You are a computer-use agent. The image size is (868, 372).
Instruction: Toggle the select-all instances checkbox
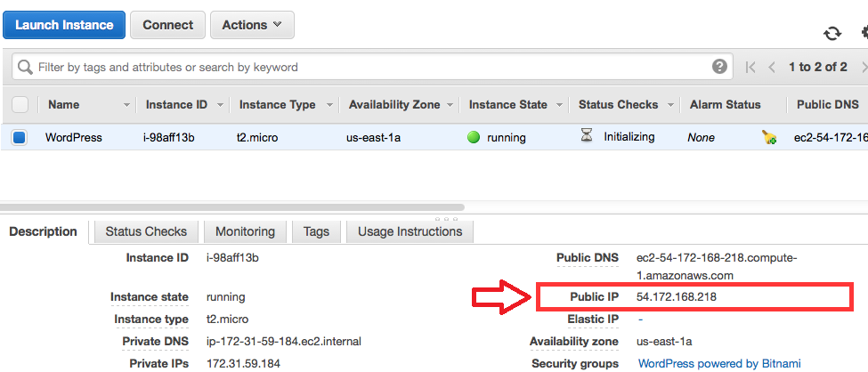click(x=20, y=104)
